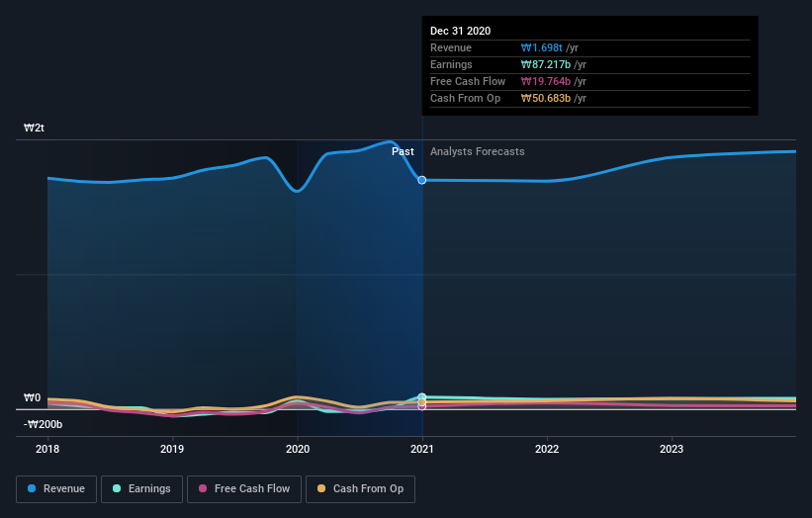812x518 pixels.
Task: Click the ₩50.683b cash from op value
Action: click(x=546, y=98)
